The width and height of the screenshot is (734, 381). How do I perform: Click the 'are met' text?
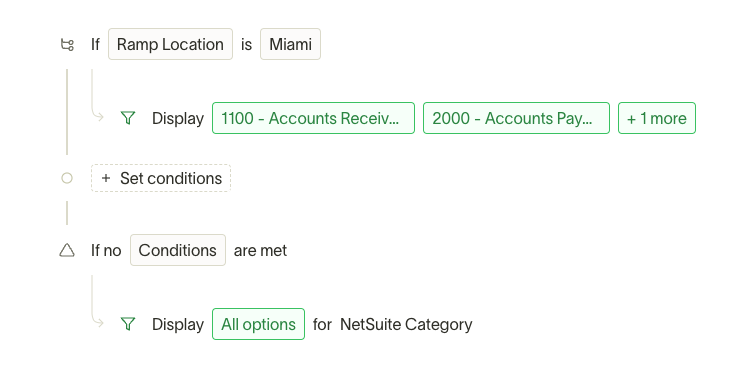pyautogui.click(x=260, y=250)
